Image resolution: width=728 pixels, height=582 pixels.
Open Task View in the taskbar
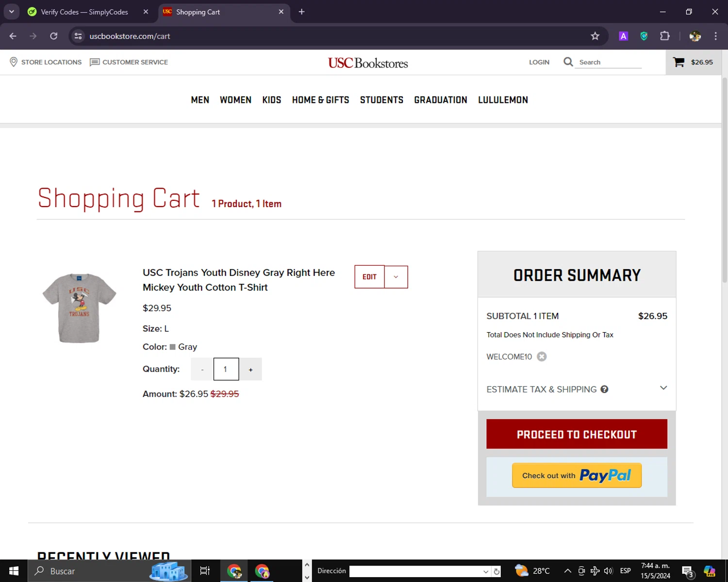(x=205, y=571)
